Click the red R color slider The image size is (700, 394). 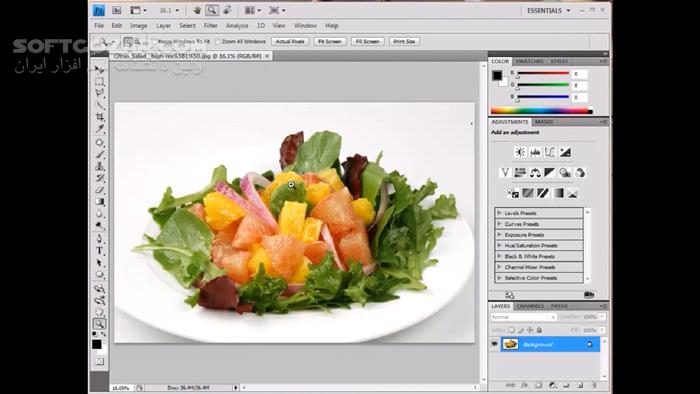tap(543, 73)
